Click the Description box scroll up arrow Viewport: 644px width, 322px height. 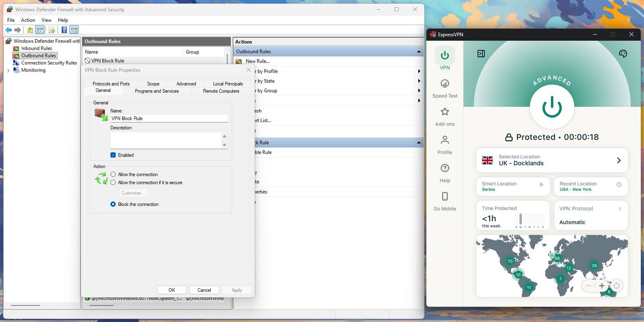pos(224,136)
